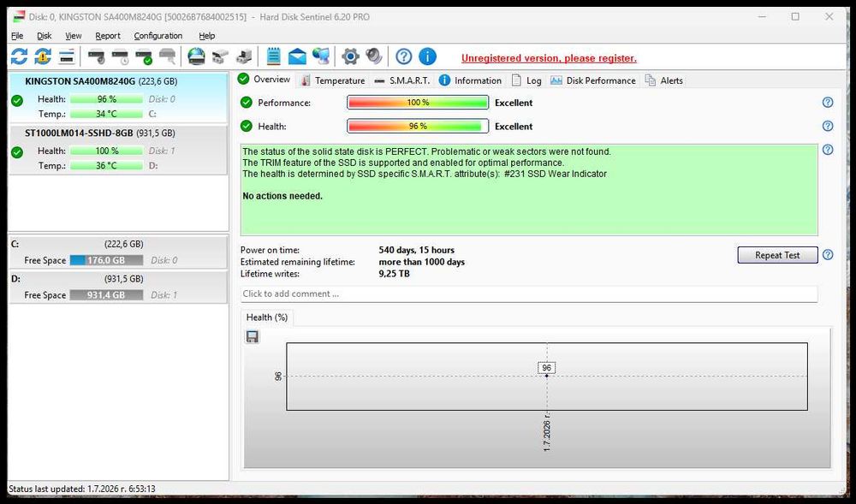Switch to the Log tab
856x504 pixels.
tap(526, 80)
